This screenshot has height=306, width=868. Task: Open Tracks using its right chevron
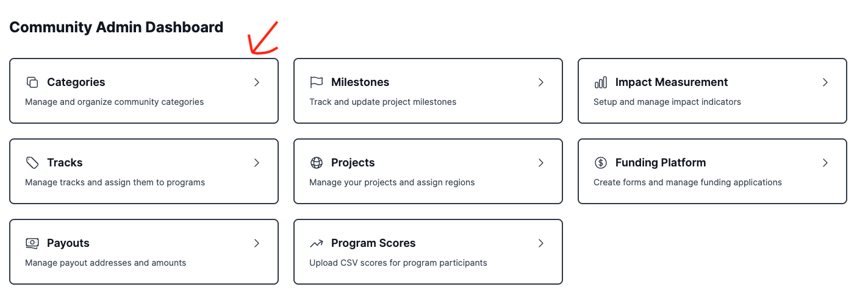coord(257,163)
